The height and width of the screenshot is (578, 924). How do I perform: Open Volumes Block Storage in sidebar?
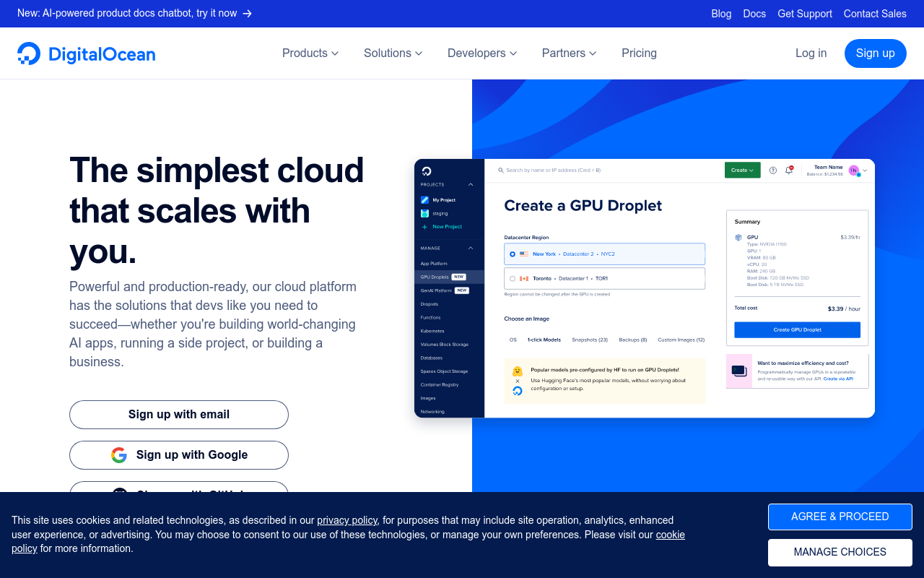coord(445,345)
